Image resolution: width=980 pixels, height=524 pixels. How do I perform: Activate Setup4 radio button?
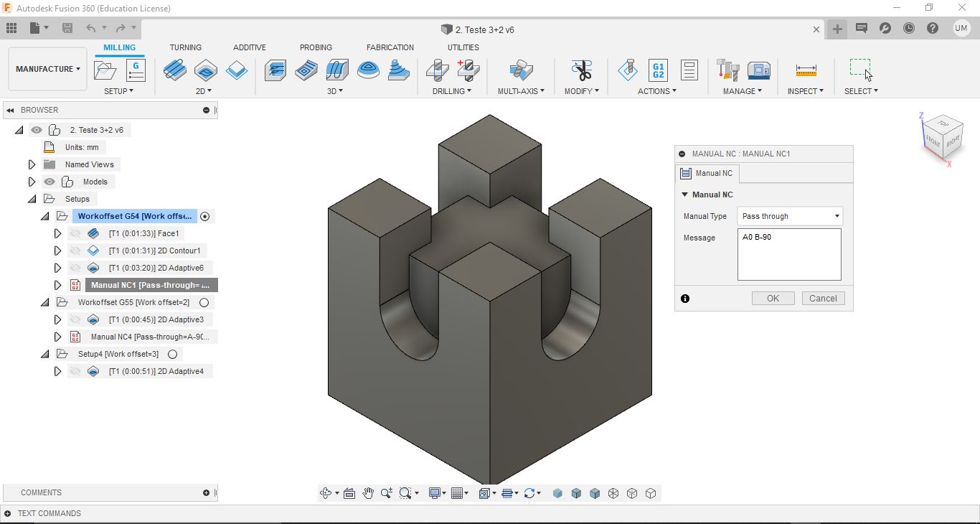[172, 354]
